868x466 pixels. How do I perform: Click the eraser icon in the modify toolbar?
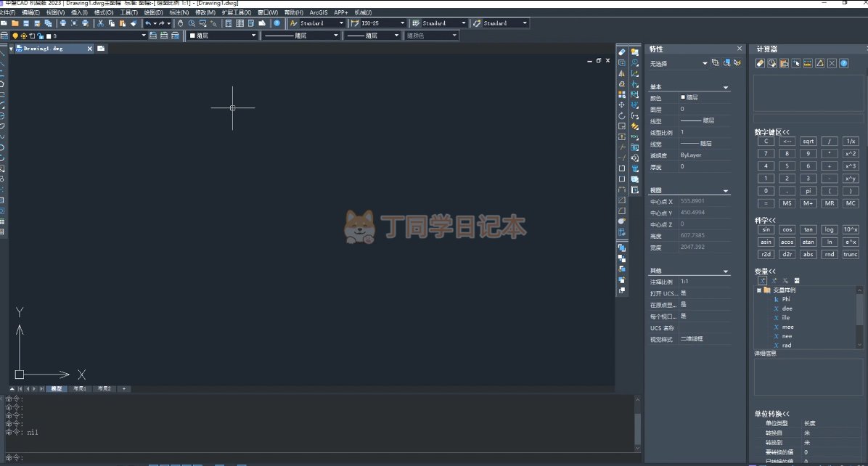pos(622,52)
